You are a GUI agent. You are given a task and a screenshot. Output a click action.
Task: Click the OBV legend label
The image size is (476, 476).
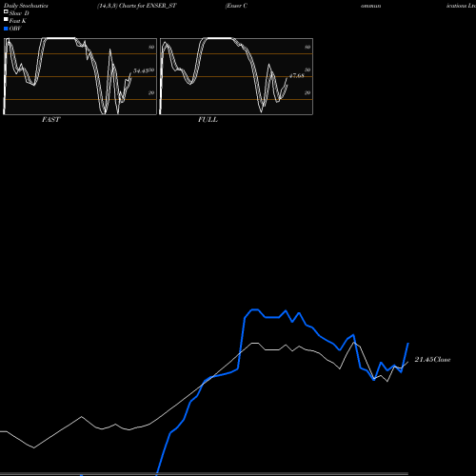[15, 29]
